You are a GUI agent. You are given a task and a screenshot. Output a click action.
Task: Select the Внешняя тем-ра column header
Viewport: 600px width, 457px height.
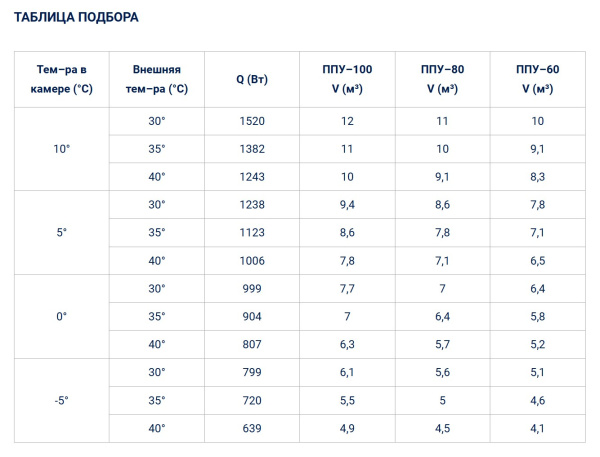pos(158,79)
